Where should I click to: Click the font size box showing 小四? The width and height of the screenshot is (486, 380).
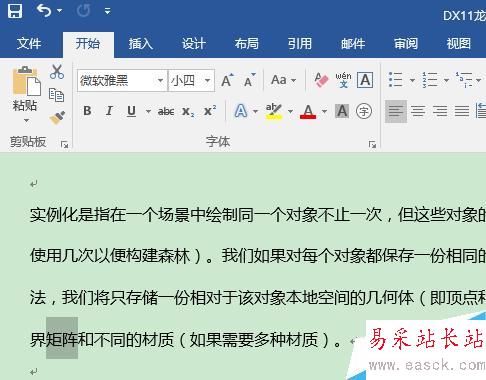pyautogui.click(x=186, y=80)
